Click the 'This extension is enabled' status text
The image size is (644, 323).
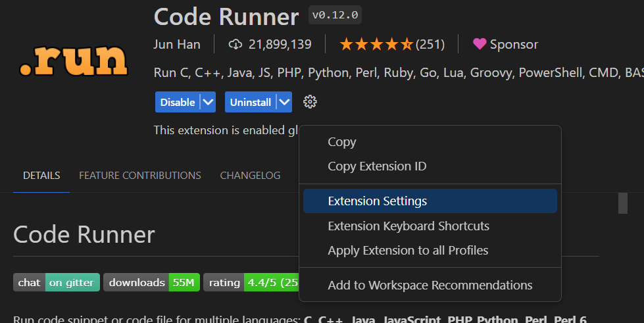(226, 130)
